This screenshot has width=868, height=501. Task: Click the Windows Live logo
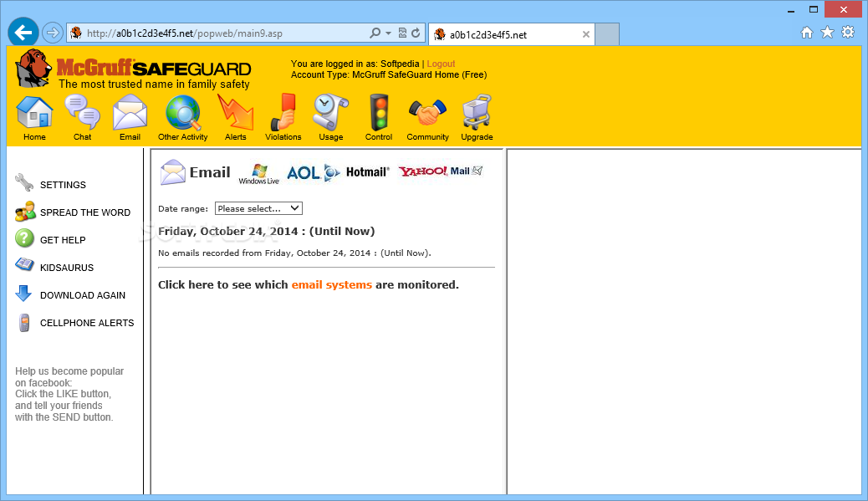pyautogui.click(x=259, y=174)
